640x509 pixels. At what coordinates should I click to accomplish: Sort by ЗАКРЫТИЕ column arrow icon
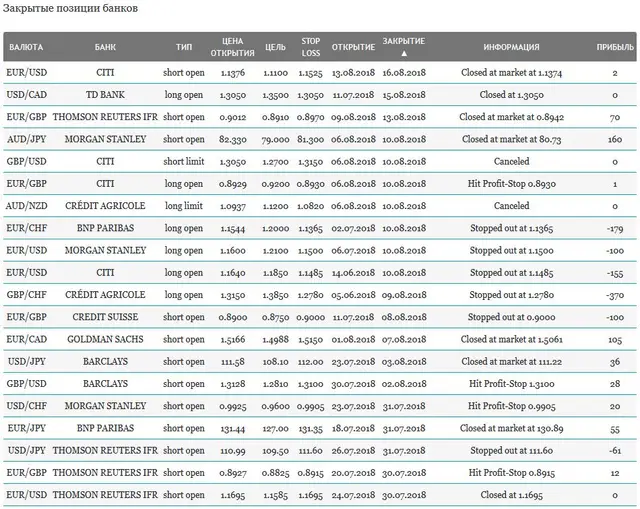click(404, 53)
